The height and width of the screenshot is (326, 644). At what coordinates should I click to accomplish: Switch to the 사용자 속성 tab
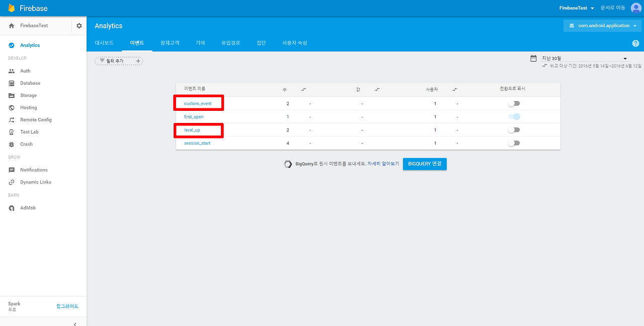click(295, 43)
